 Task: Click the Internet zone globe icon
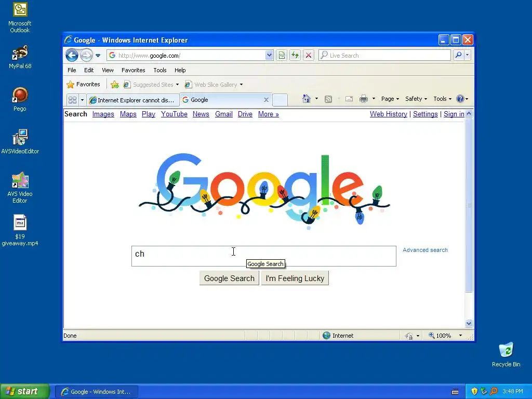(x=326, y=336)
